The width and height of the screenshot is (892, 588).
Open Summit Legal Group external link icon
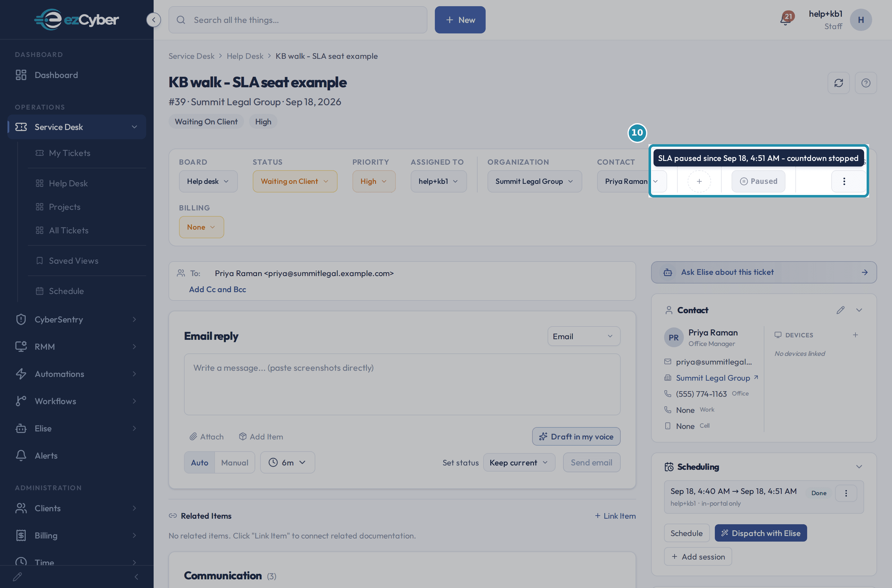[x=756, y=377]
